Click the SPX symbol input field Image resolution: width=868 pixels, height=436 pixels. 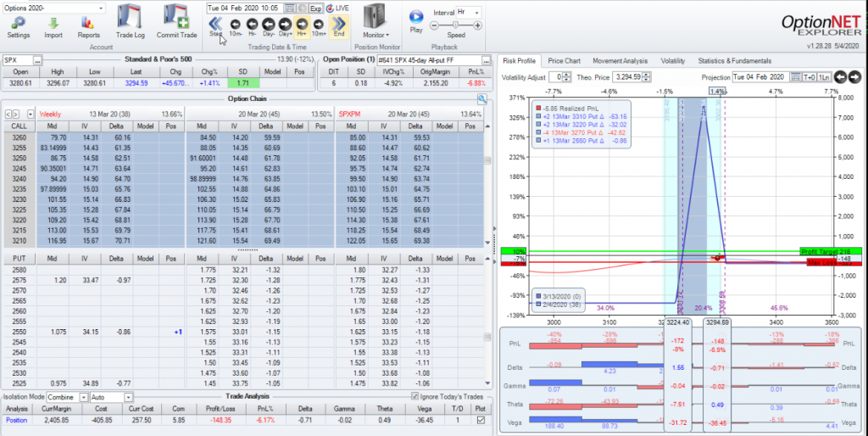tap(18, 60)
